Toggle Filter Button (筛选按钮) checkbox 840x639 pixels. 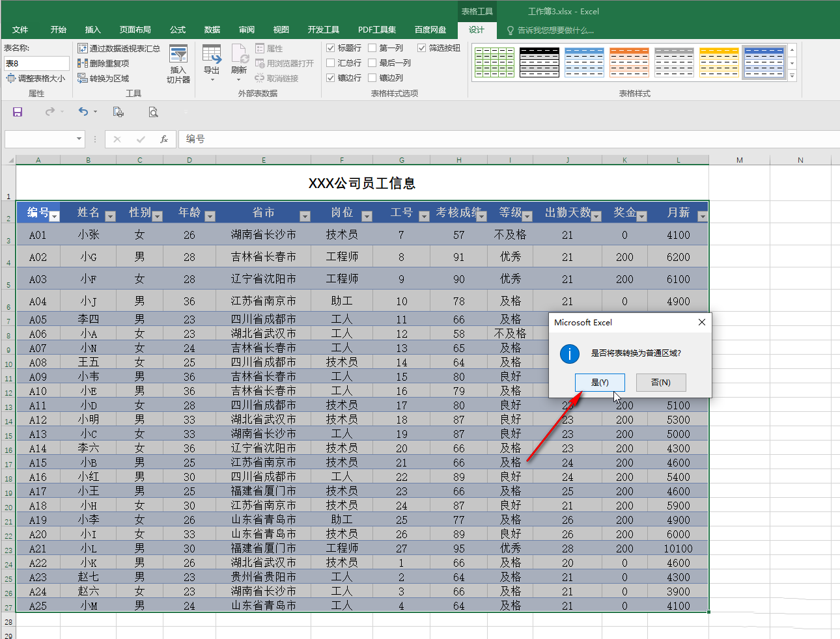(x=422, y=48)
